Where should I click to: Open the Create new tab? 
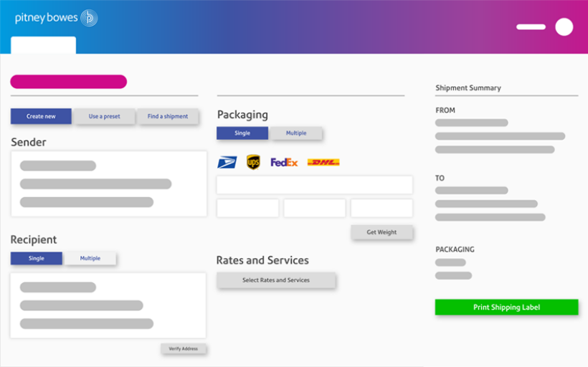click(x=41, y=116)
